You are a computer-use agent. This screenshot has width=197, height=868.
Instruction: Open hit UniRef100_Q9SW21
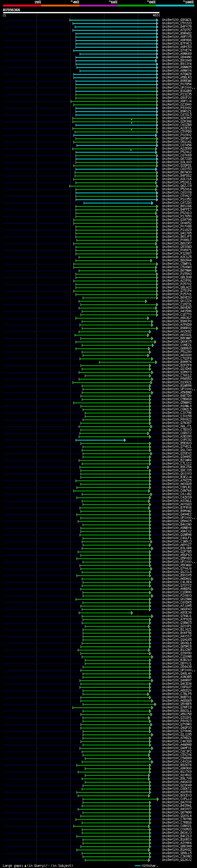[176, 20]
